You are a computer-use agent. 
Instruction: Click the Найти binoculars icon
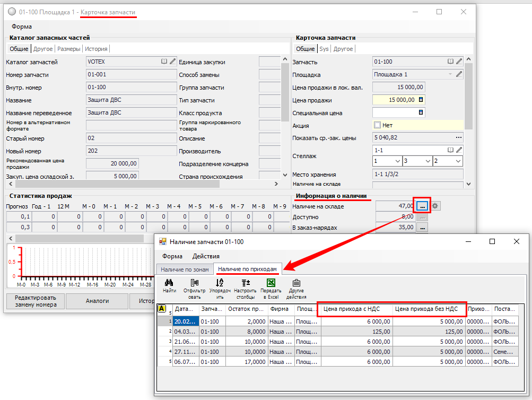tap(170, 283)
